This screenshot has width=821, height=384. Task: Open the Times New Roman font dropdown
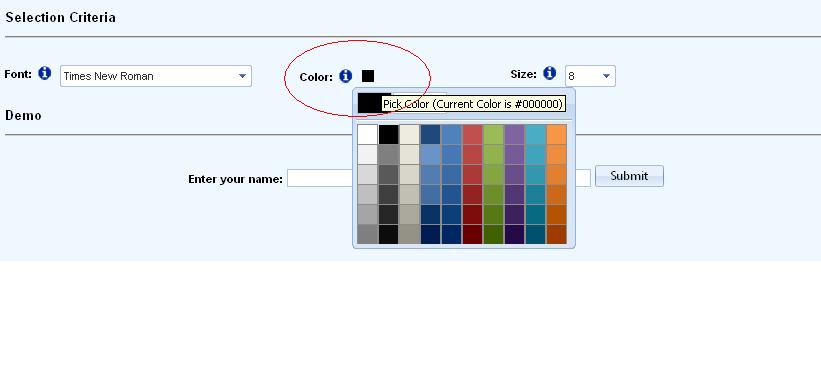pyautogui.click(x=156, y=76)
